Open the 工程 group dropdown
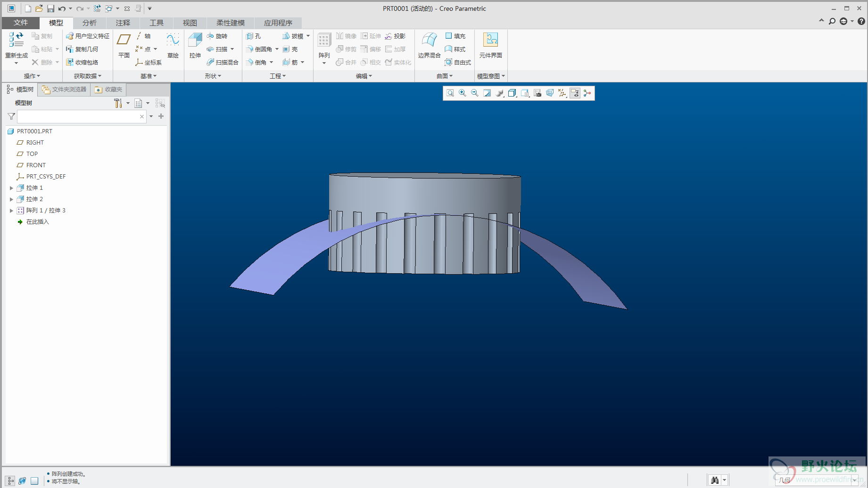The width and height of the screenshot is (868, 488). [x=278, y=76]
